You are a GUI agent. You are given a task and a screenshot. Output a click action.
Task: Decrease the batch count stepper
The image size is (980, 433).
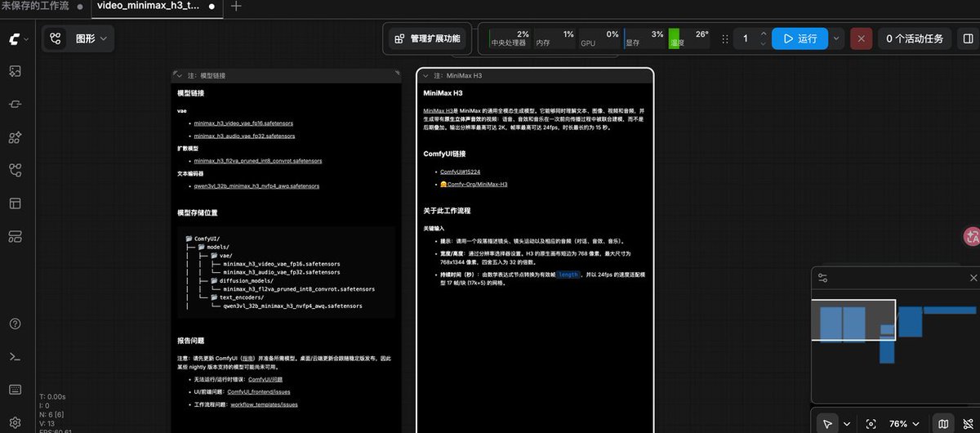click(764, 43)
